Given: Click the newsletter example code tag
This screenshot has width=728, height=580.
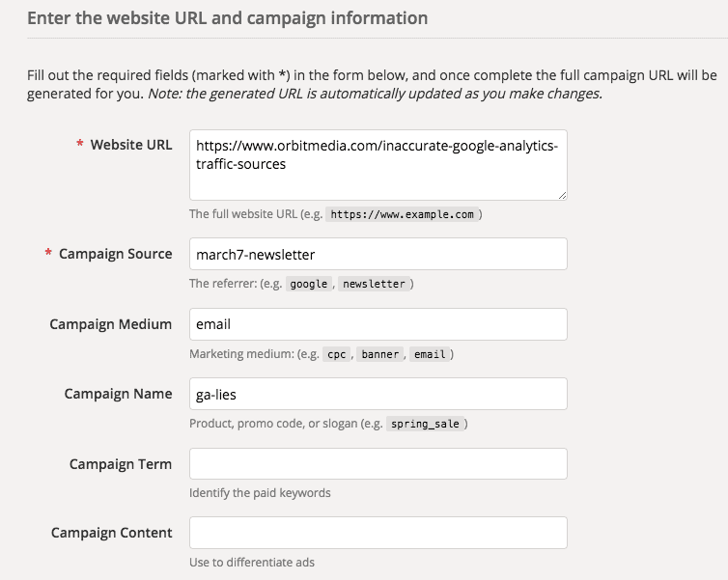Looking at the screenshot, I should (x=375, y=284).
